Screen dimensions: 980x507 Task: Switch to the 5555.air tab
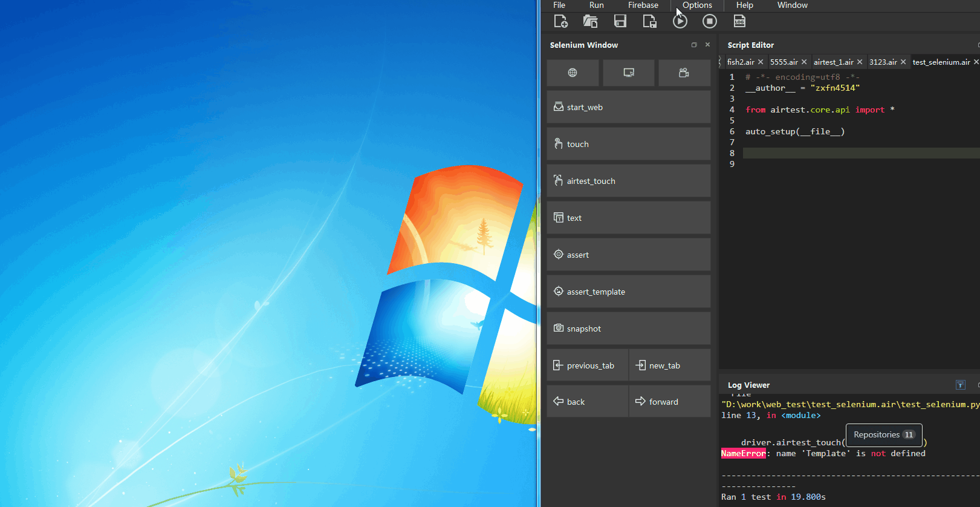coord(784,62)
